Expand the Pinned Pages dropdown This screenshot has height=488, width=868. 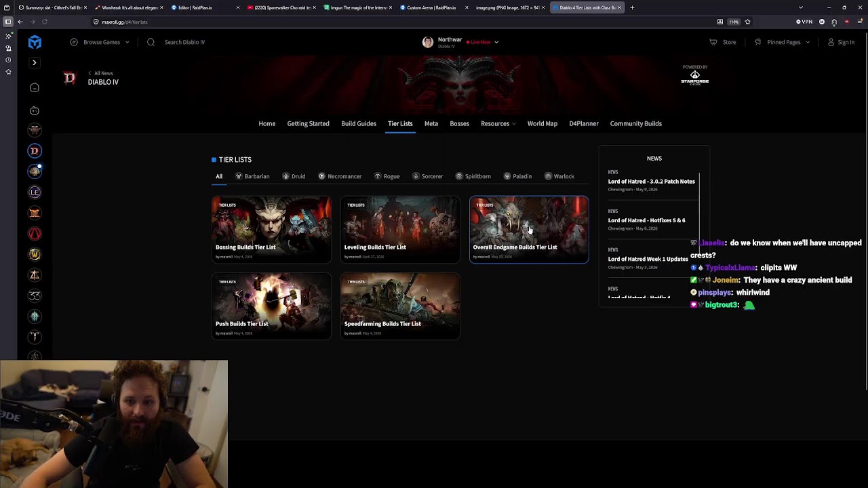click(x=782, y=42)
